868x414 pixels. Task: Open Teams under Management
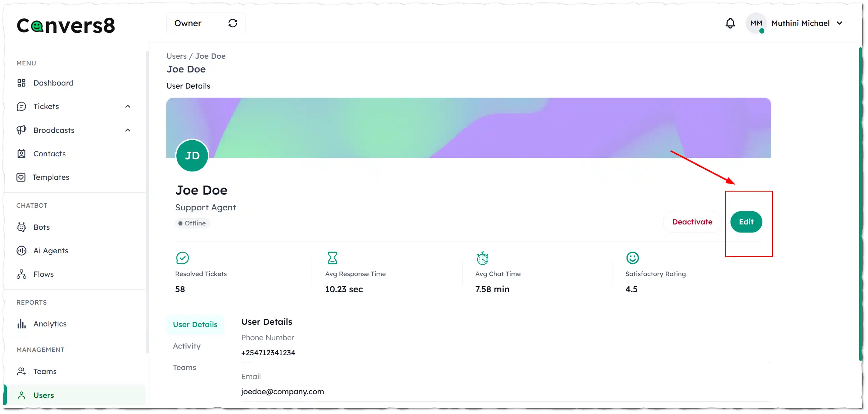(45, 371)
